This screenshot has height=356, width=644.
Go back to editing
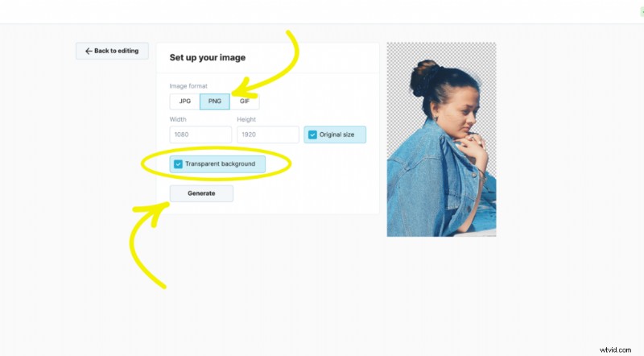pyautogui.click(x=112, y=51)
